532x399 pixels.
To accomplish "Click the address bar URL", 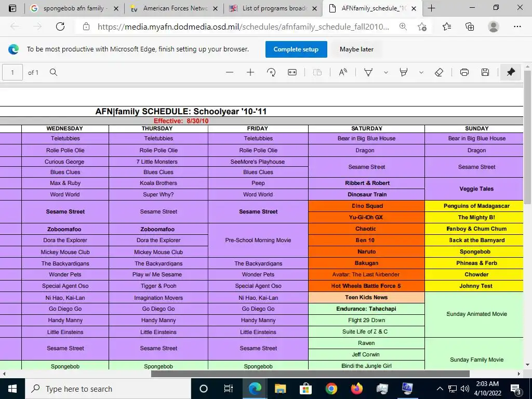I will [x=243, y=26].
